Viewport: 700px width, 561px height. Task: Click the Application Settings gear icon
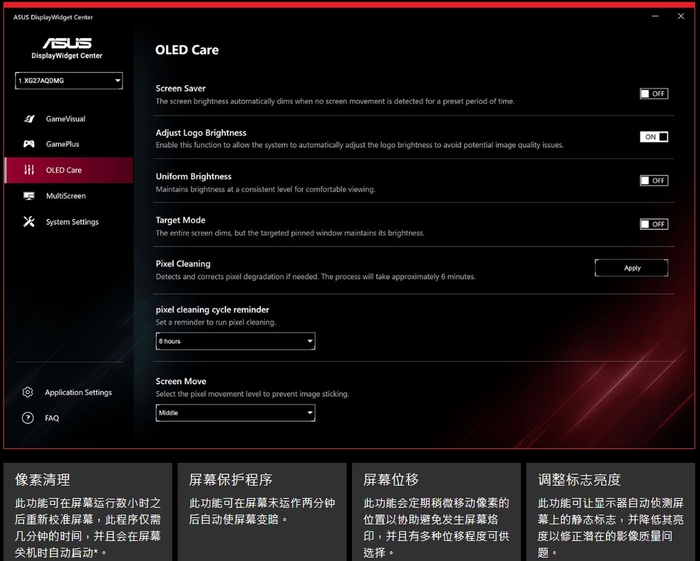28,392
